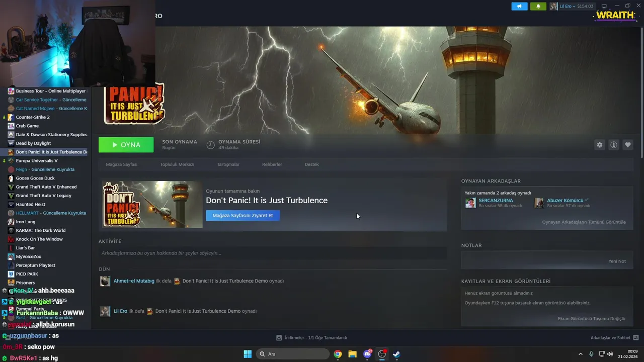
Task: Open the game info icon
Action: click(614, 145)
